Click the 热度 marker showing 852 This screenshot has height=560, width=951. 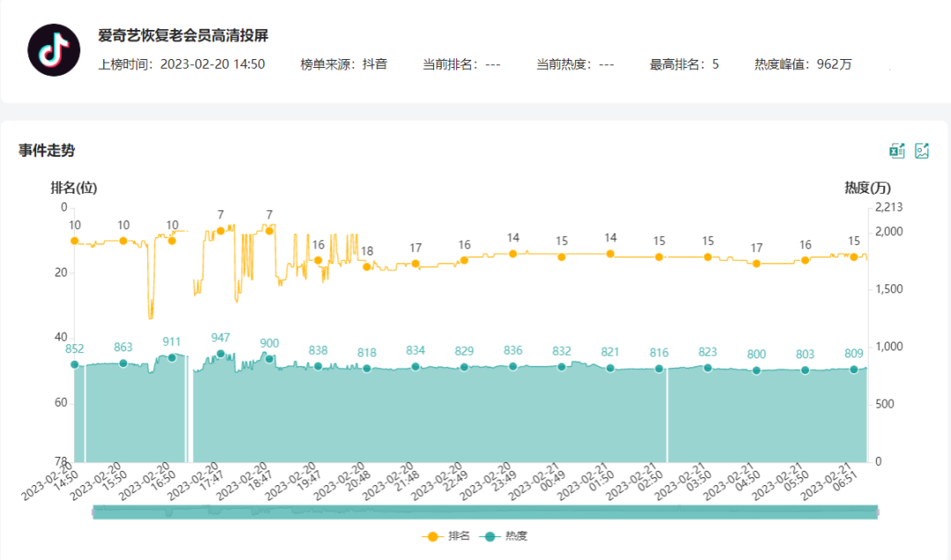[75, 365]
